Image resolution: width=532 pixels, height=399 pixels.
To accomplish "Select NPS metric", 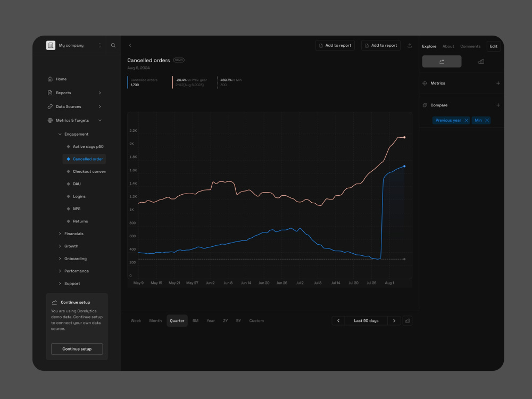I will point(73,209).
